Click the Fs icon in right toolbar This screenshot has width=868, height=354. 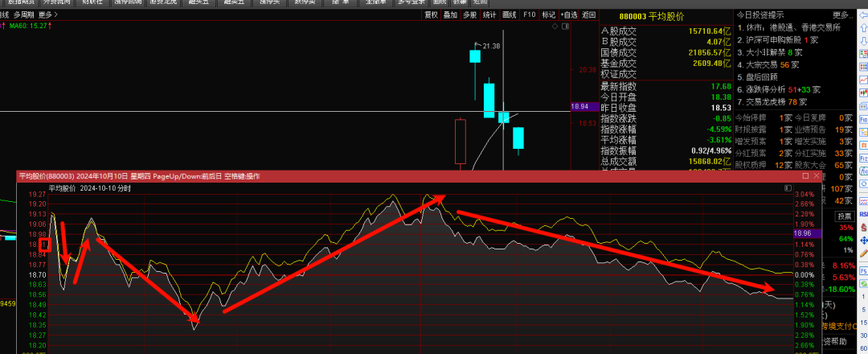(863, 270)
